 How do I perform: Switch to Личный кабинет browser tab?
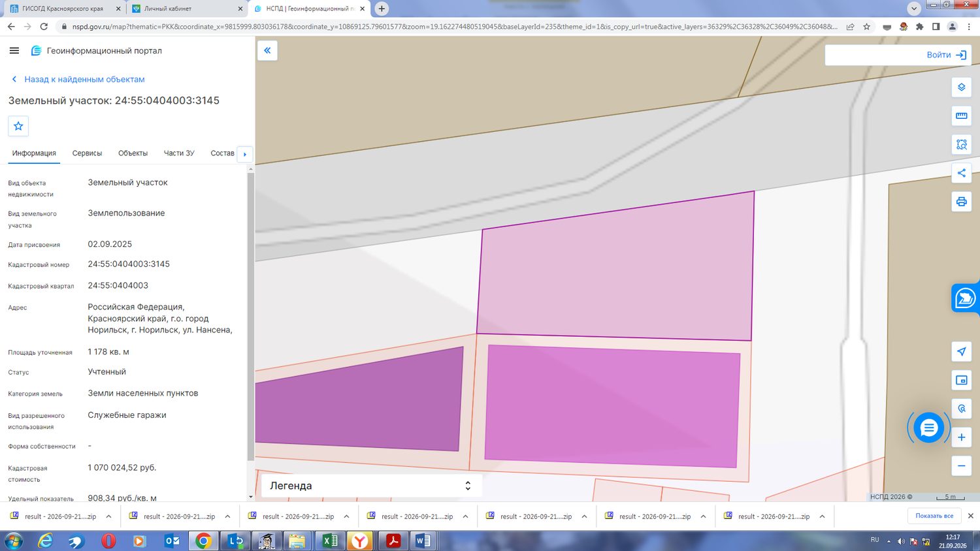[185, 8]
